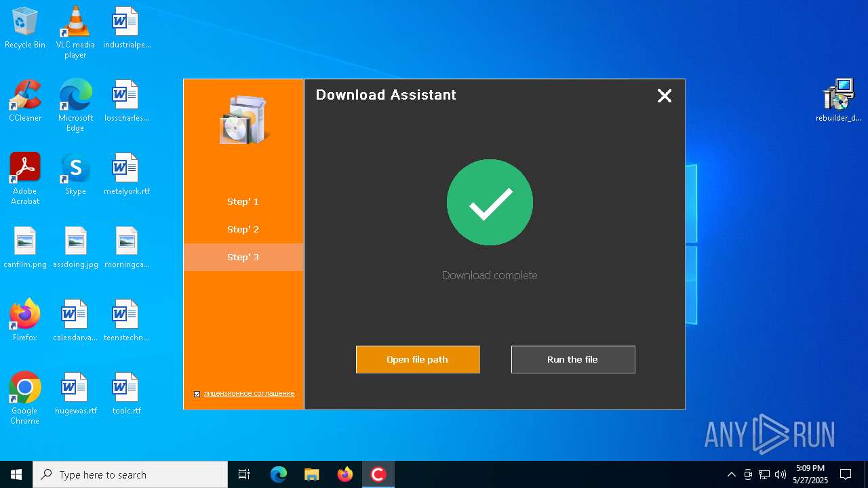The width and height of the screenshot is (868, 488).
Task: Select the VLC media player shortcut
Action: pyautogui.click(x=75, y=32)
